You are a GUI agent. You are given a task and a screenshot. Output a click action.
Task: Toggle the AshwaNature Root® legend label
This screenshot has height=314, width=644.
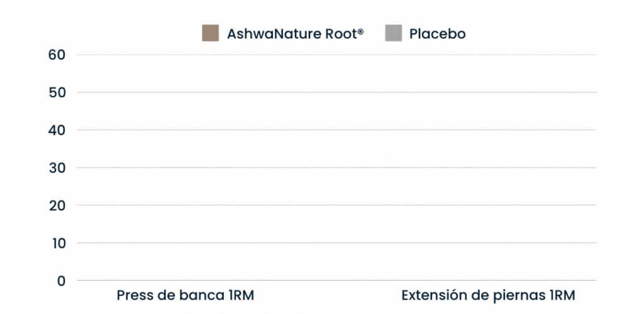(295, 34)
